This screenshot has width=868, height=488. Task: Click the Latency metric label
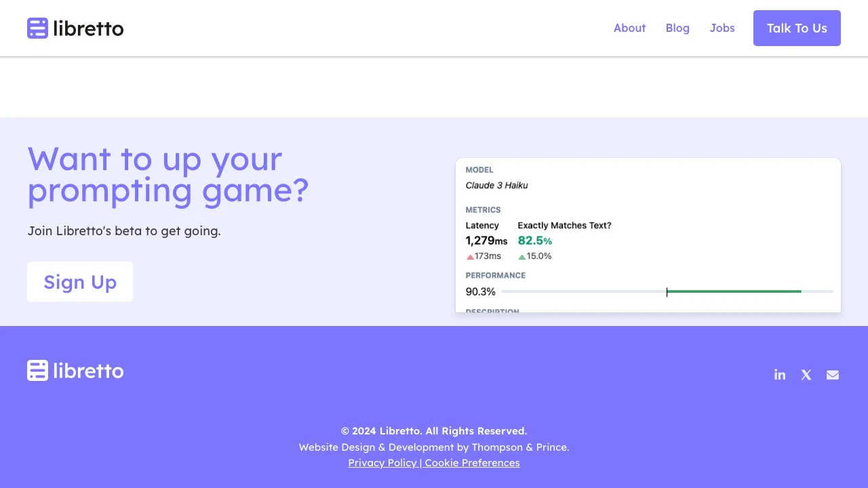[x=482, y=225]
